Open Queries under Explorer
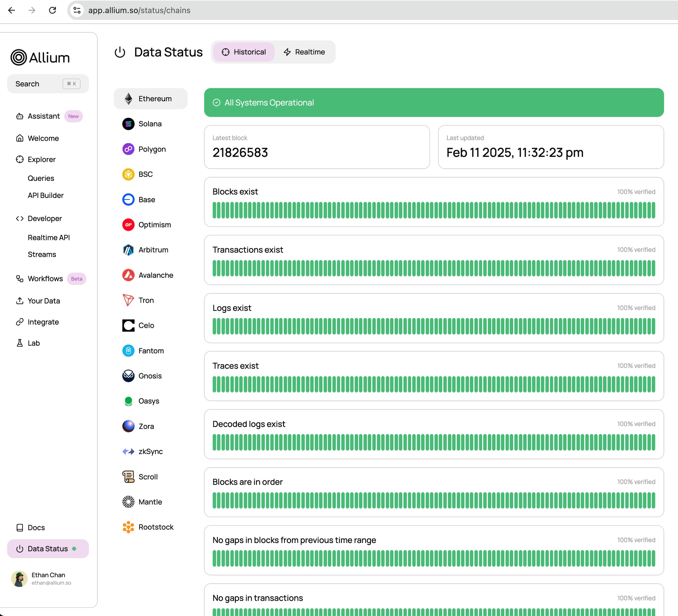 pyautogui.click(x=41, y=178)
